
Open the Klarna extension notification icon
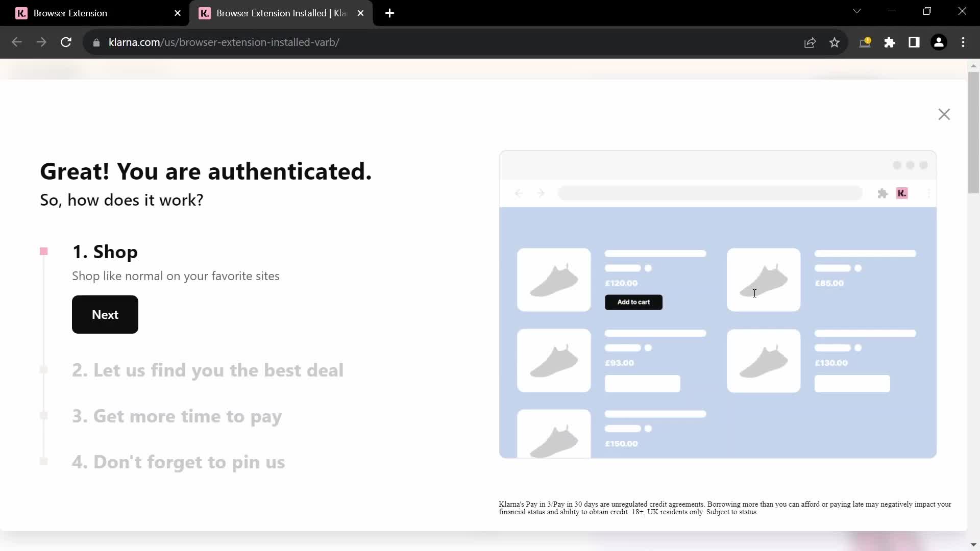point(865,42)
